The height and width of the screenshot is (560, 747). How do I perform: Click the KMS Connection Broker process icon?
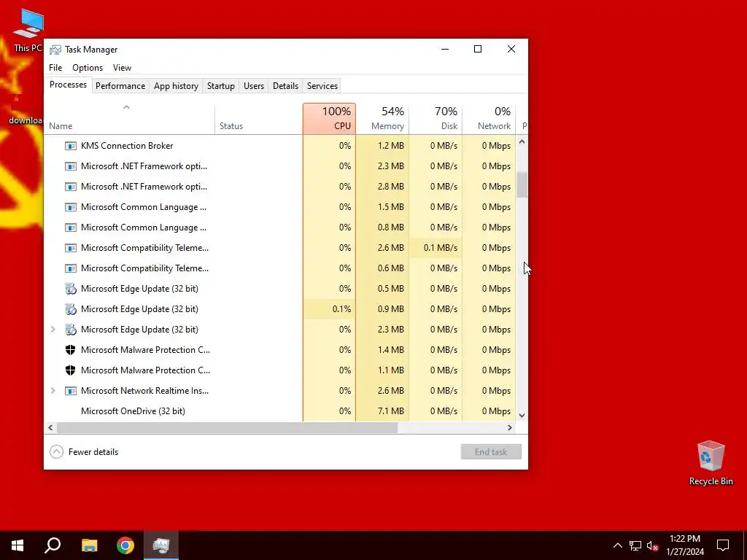(x=71, y=146)
